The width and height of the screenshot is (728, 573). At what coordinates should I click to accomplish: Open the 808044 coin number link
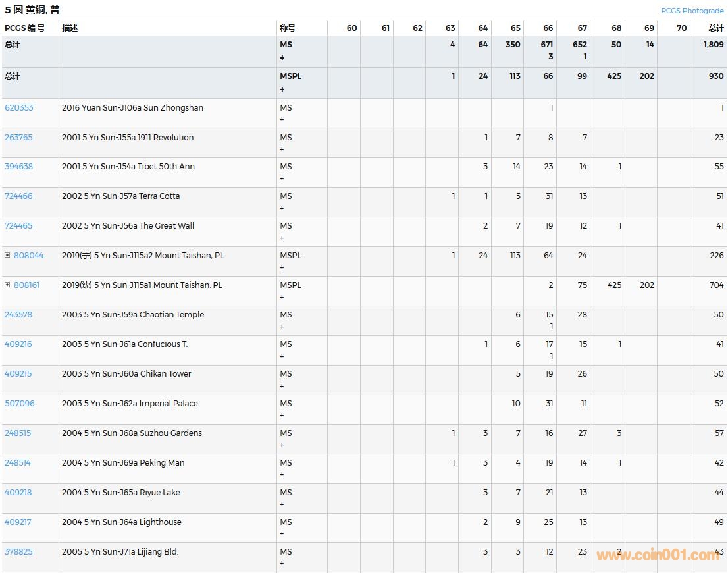point(28,256)
